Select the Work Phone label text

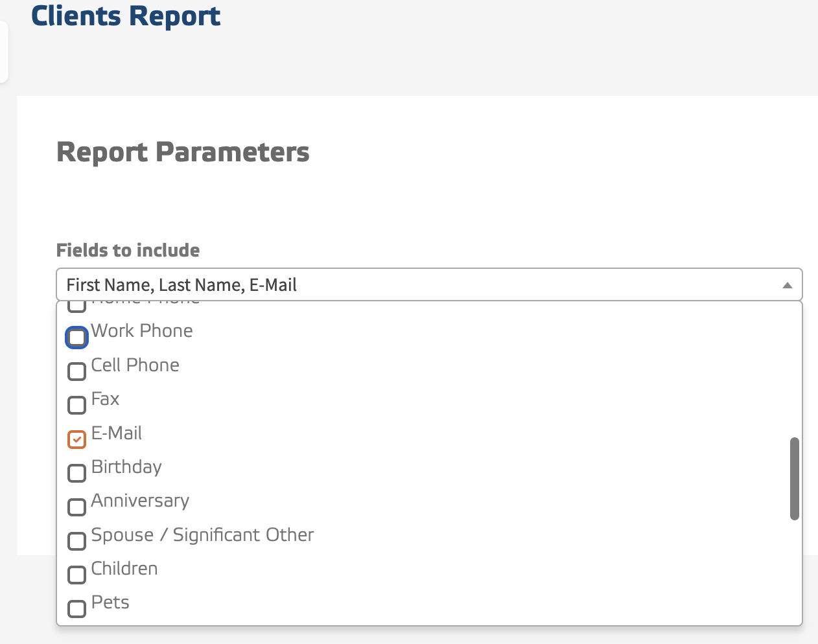[141, 330]
